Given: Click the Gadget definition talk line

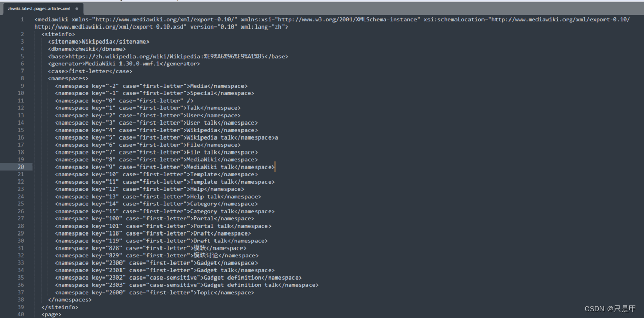Looking at the screenshot, I should coord(186,285).
